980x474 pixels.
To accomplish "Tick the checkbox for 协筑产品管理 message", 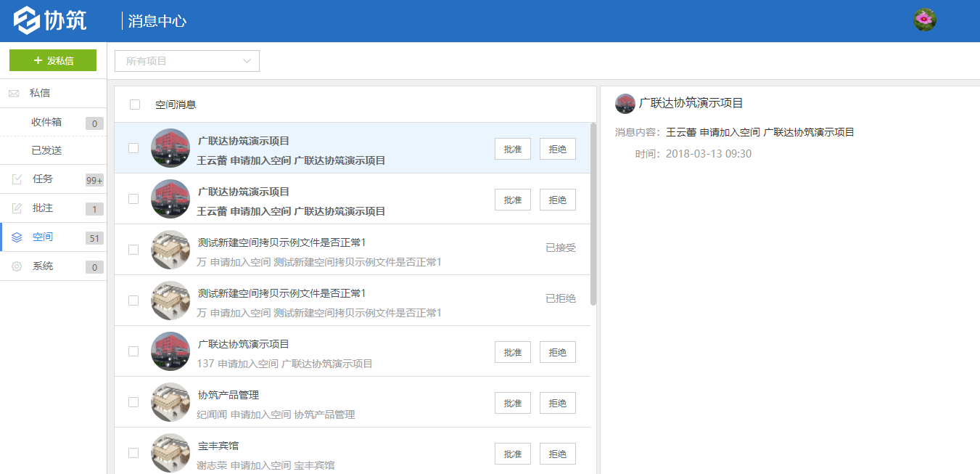I will pos(133,402).
